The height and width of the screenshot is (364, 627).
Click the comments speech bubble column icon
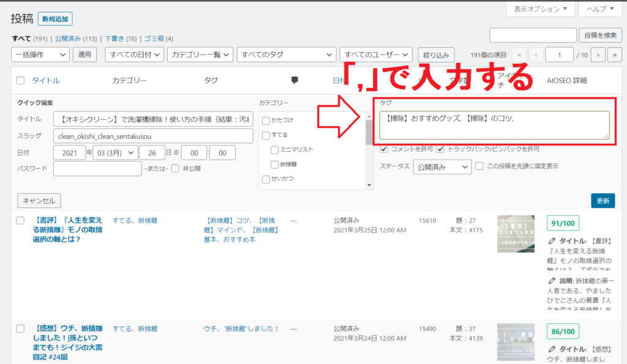(x=295, y=80)
